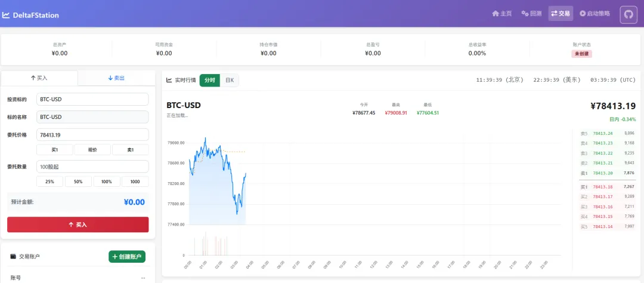Viewport: 644px width, 283px height.
Task: Click the play icon beside 启动策略
Action: 583,14
